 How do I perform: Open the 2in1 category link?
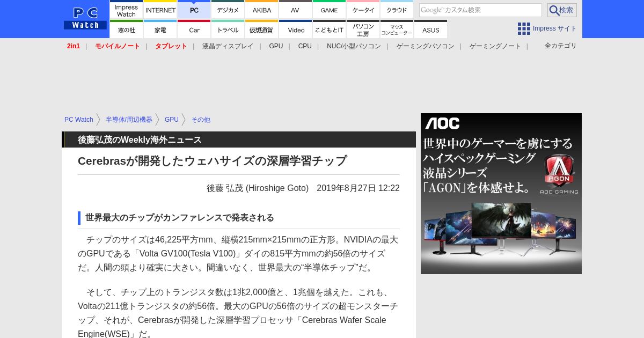coord(74,46)
